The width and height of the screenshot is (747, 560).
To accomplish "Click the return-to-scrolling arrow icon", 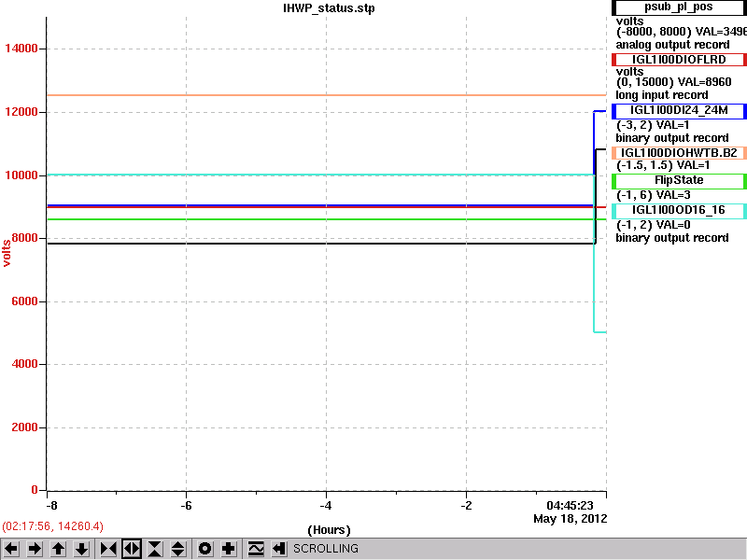I will coord(279,549).
